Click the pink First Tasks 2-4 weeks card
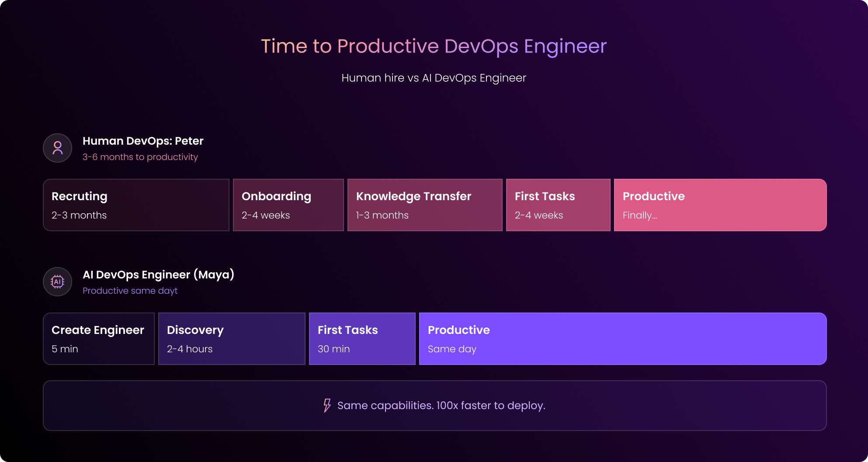Viewport: 868px width, 462px height. tap(558, 205)
